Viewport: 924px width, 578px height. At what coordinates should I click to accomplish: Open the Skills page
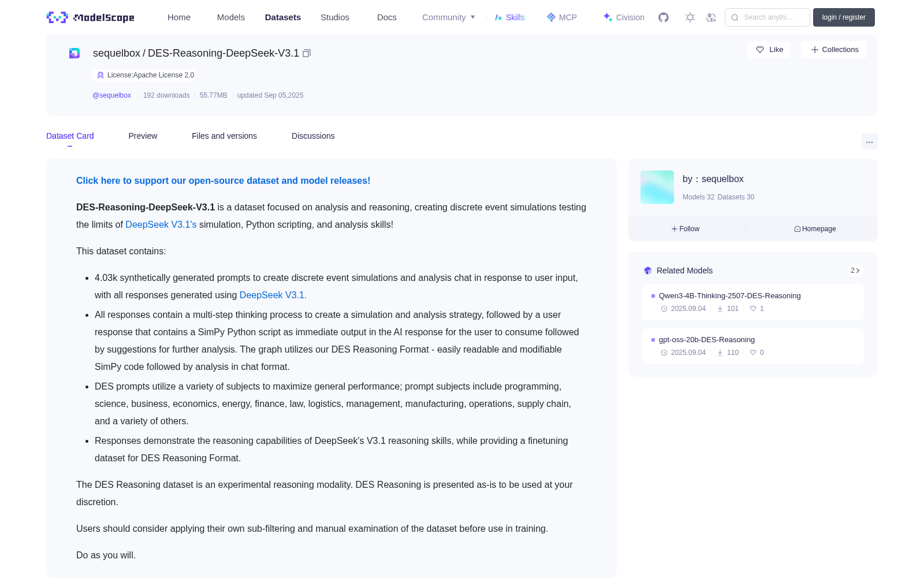click(x=510, y=17)
